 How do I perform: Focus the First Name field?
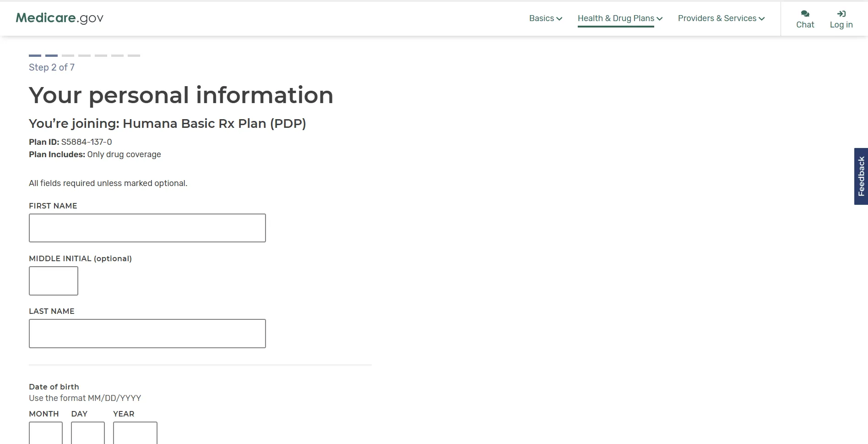[147, 228]
